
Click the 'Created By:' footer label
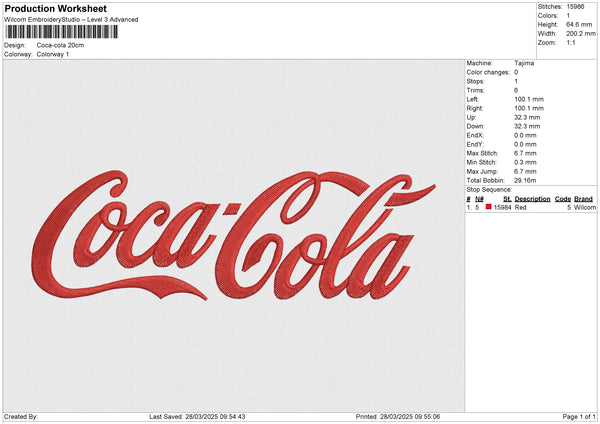(21, 416)
